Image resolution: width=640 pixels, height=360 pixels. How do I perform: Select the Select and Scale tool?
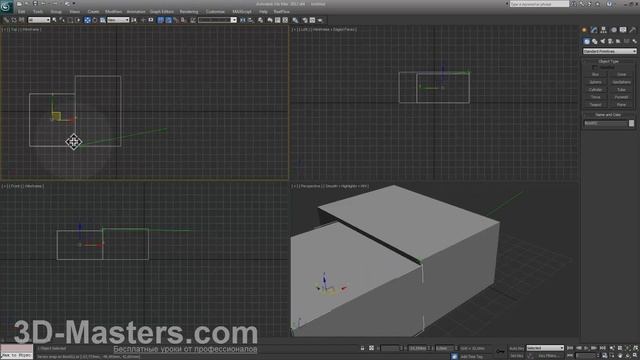point(102,20)
